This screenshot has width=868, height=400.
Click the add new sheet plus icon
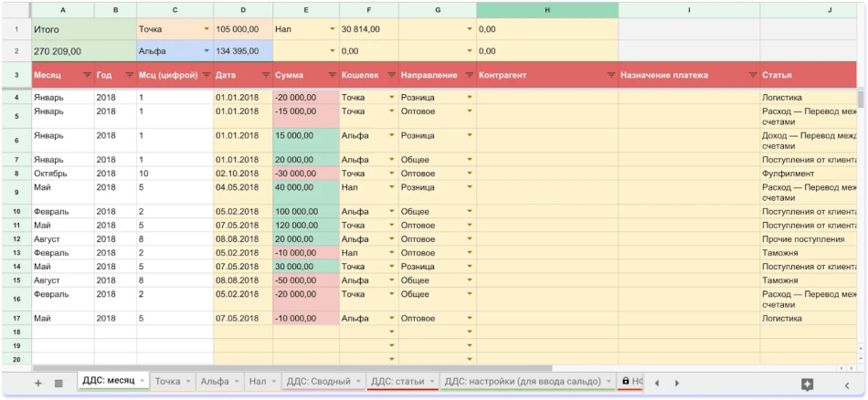pos(38,383)
